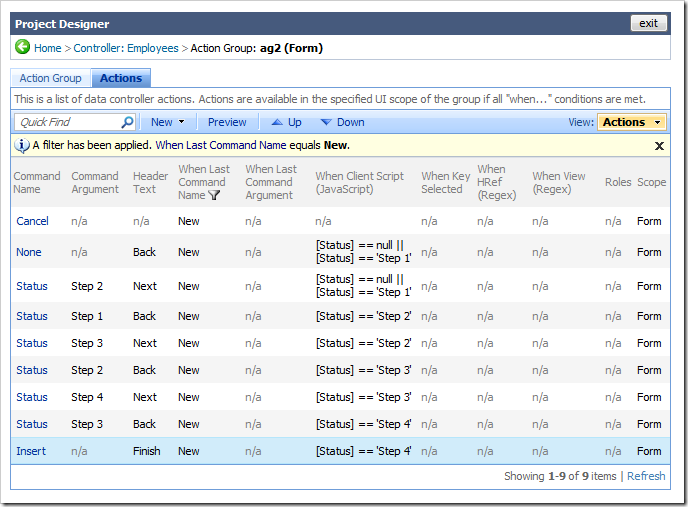Expand the View Actions dropdown
The width and height of the screenshot is (688, 507).
point(632,122)
